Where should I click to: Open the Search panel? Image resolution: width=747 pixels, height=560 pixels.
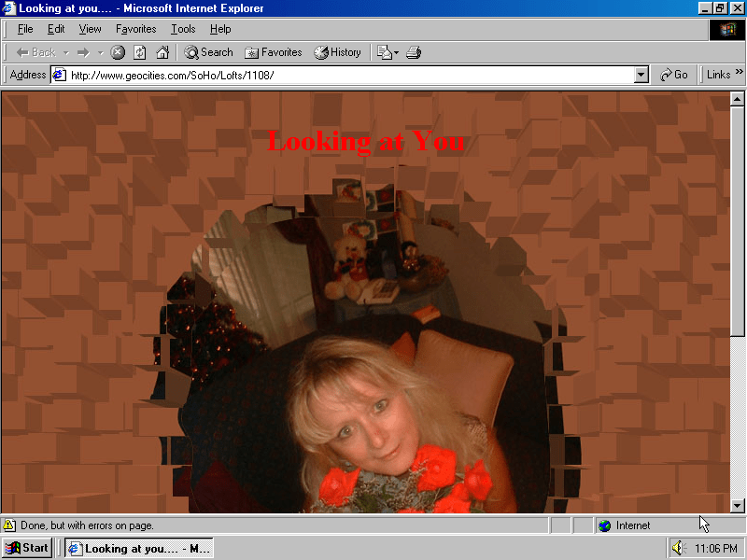(x=208, y=52)
